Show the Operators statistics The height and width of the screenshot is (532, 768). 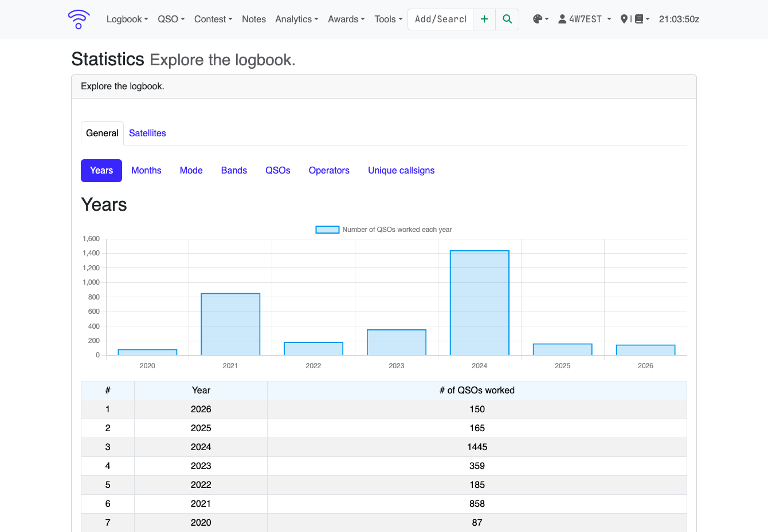coord(329,171)
